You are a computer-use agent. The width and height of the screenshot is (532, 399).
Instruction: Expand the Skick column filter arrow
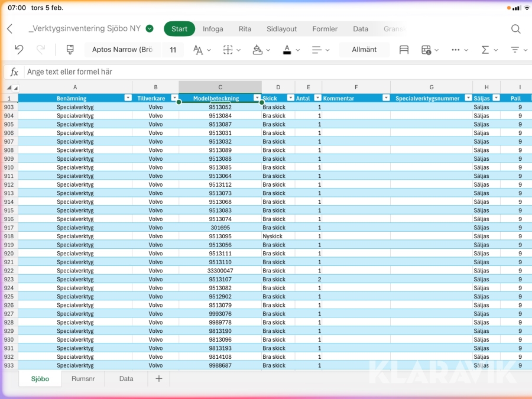tap(290, 98)
